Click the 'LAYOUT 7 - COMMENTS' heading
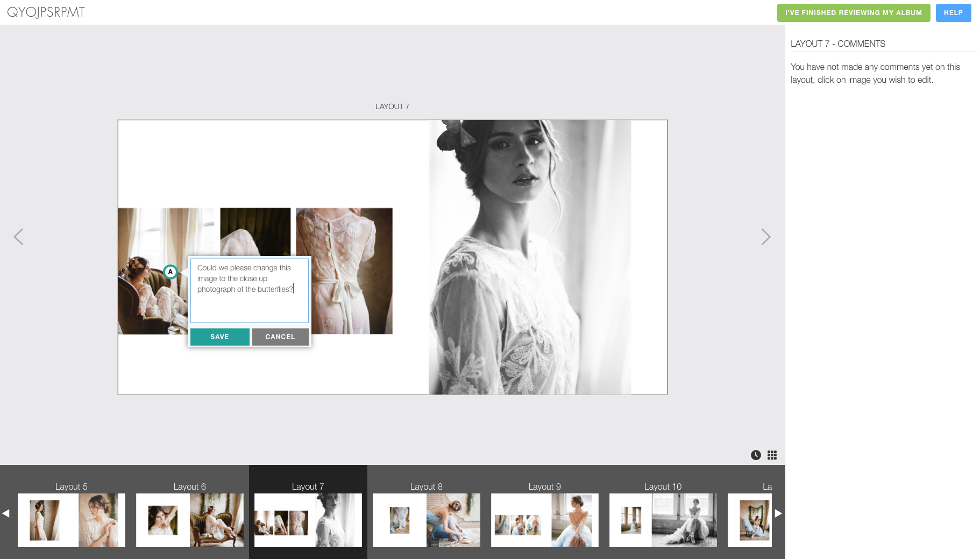The width and height of the screenshot is (980, 559). pyautogui.click(x=838, y=44)
